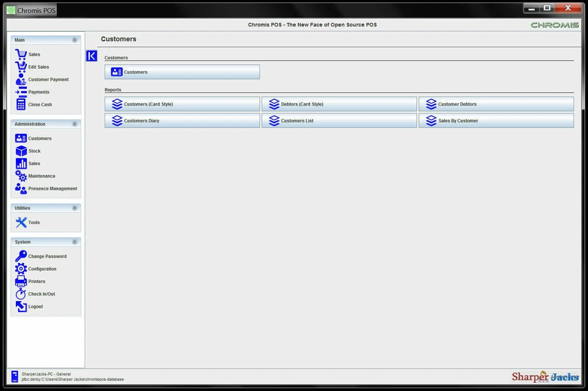Open the Customers Diary report
Screen dimensions: 588x391
pyautogui.click(x=183, y=120)
